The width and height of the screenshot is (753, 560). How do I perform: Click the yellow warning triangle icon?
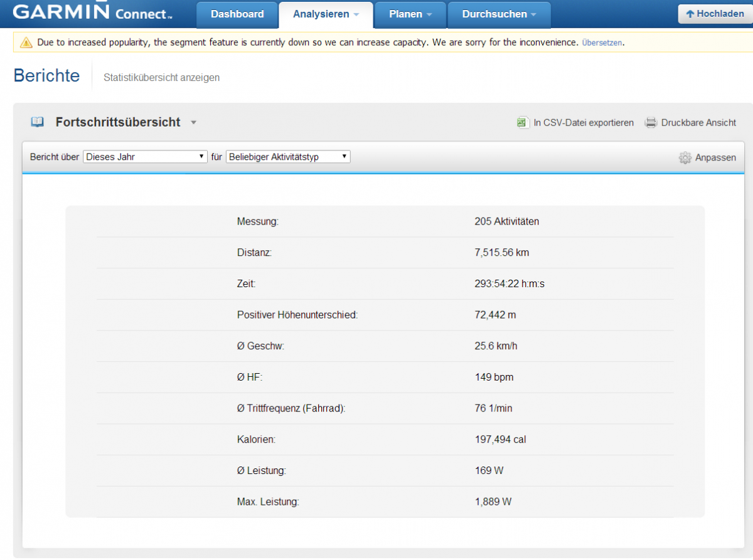(26, 43)
